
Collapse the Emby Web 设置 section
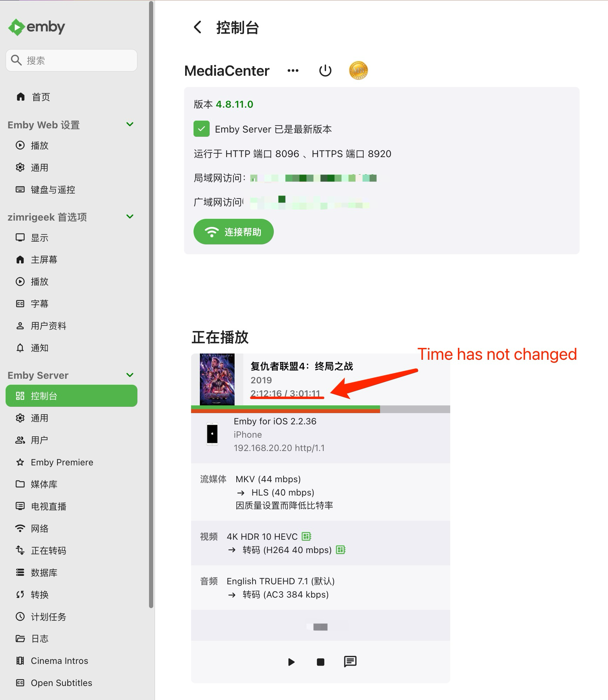[x=130, y=124]
